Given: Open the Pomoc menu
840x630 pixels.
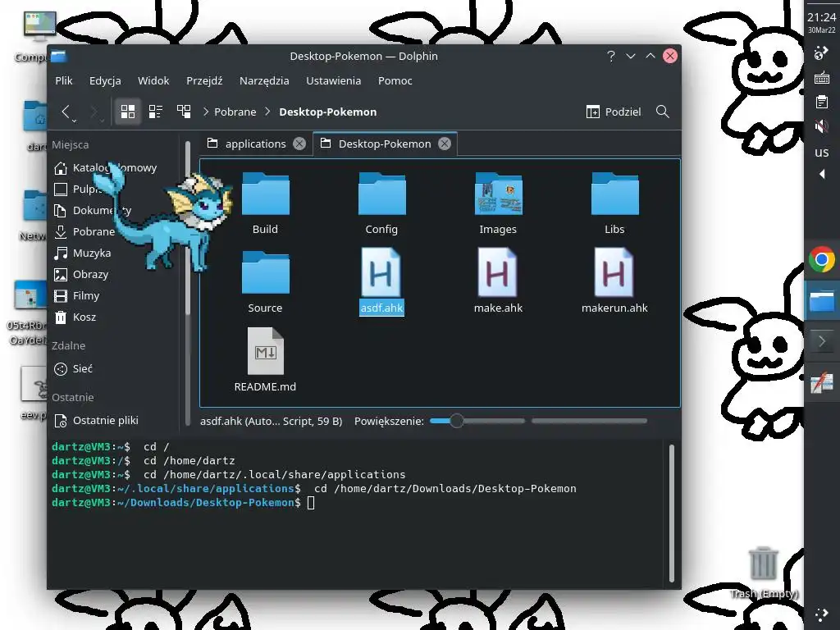Looking at the screenshot, I should point(395,80).
